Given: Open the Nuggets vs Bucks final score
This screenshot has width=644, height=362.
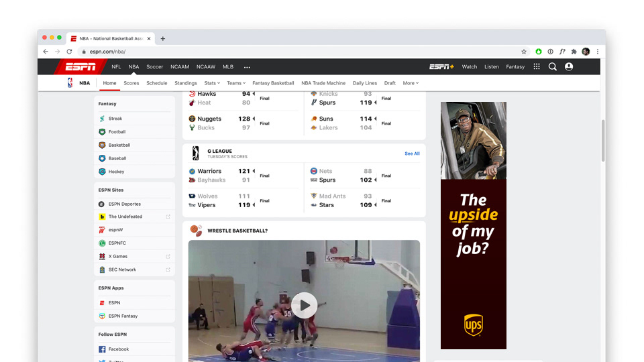Looking at the screenshot, I should (243, 123).
